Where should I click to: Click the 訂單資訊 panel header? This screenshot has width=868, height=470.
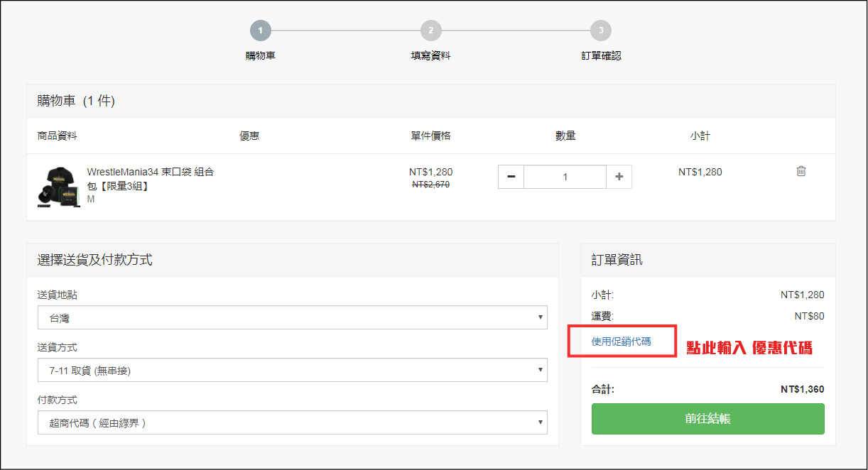(617, 260)
